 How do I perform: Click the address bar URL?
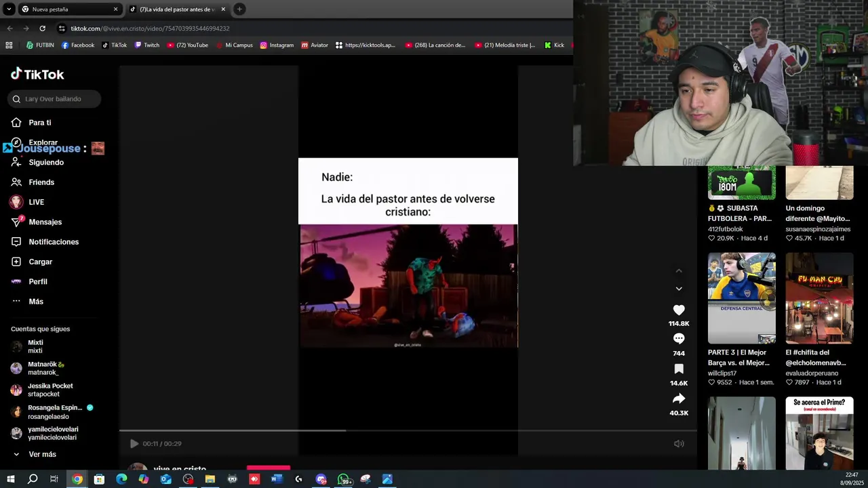pyautogui.click(x=151, y=28)
